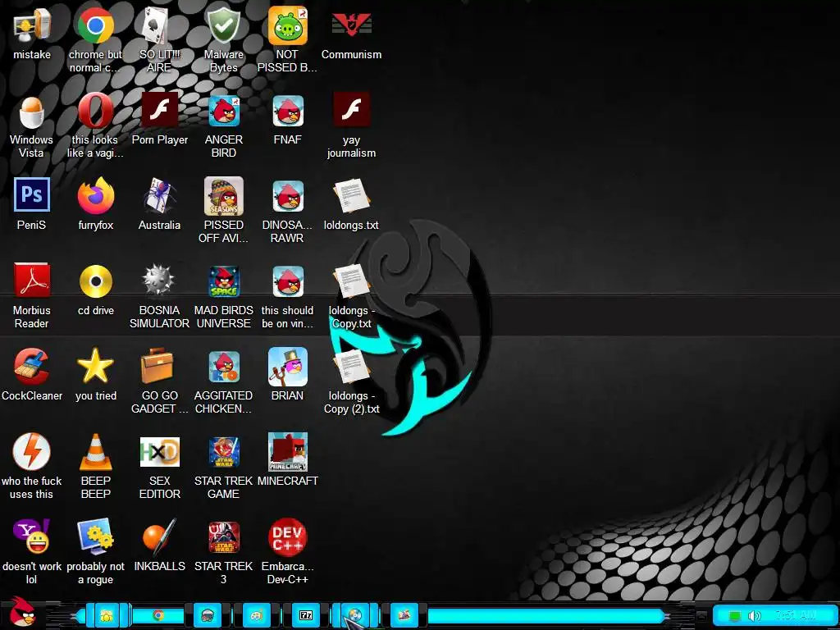This screenshot has width=840, height=630.
Task: Click the green monitor network tray icon
Action: tap(735, 616)
